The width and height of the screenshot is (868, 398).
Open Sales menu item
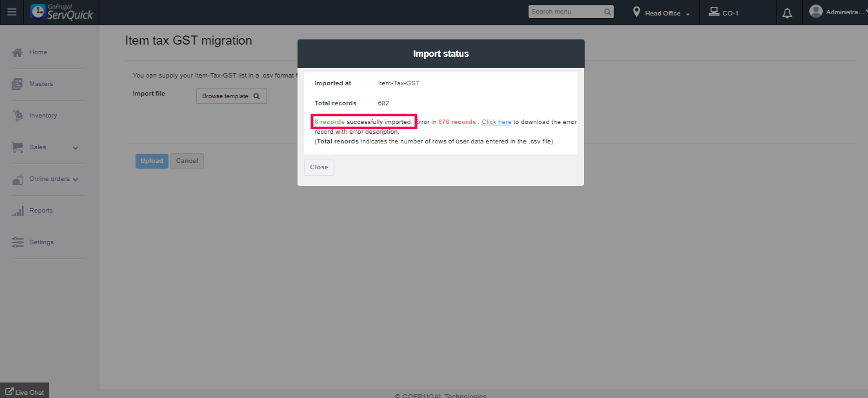pyautogui.click(x=37, y=147)
